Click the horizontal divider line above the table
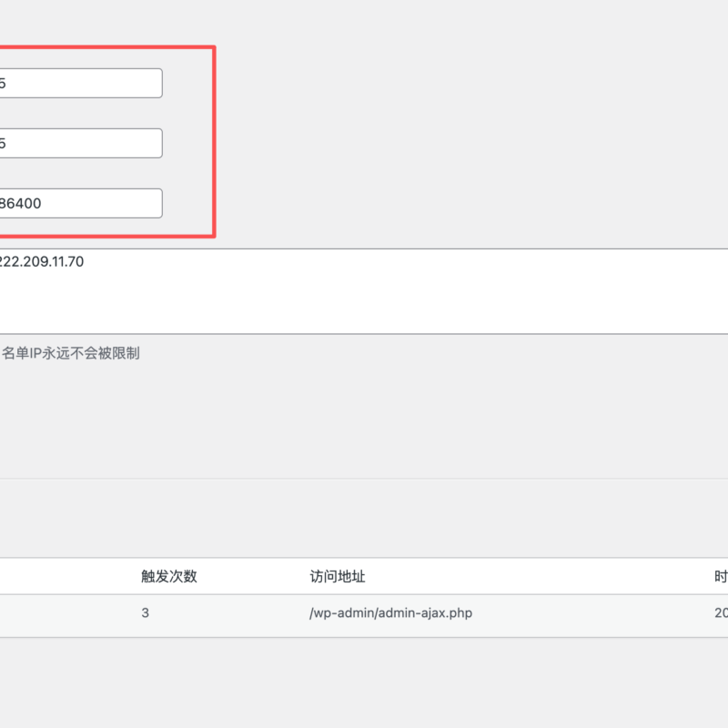728x728 pixels. 364,478
